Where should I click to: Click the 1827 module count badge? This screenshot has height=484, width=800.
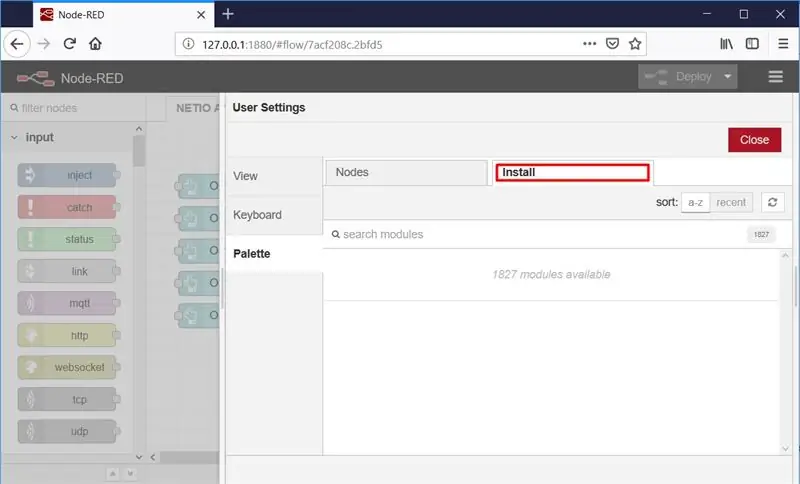[761, 234]
